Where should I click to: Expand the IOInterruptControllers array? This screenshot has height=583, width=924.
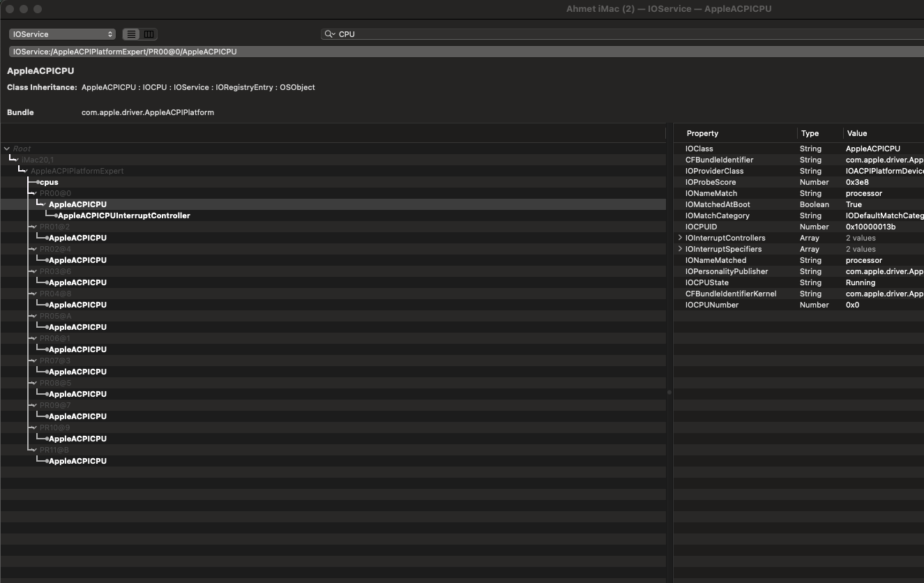(x=680, y=238)
